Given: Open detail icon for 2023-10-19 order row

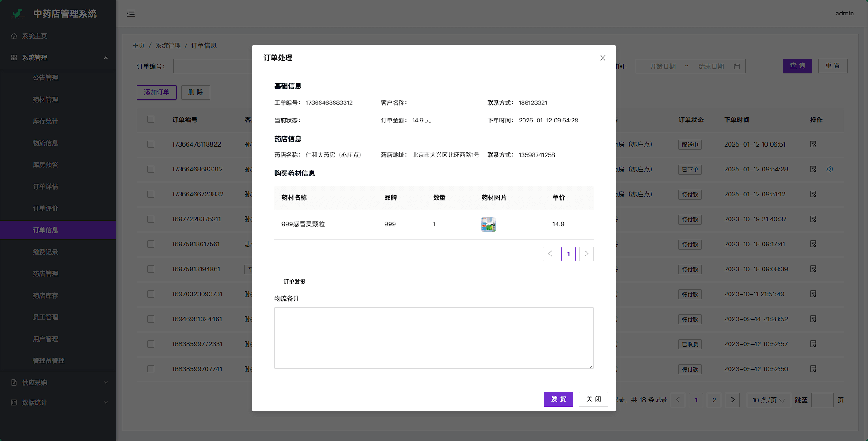Looking at the screenshot, I should tap(813, 219).
